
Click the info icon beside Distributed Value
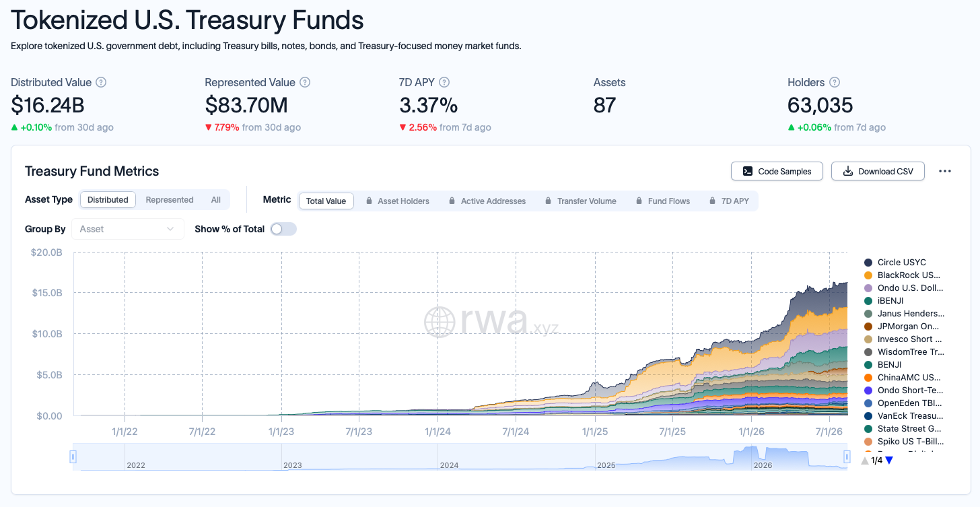point(101,82)
